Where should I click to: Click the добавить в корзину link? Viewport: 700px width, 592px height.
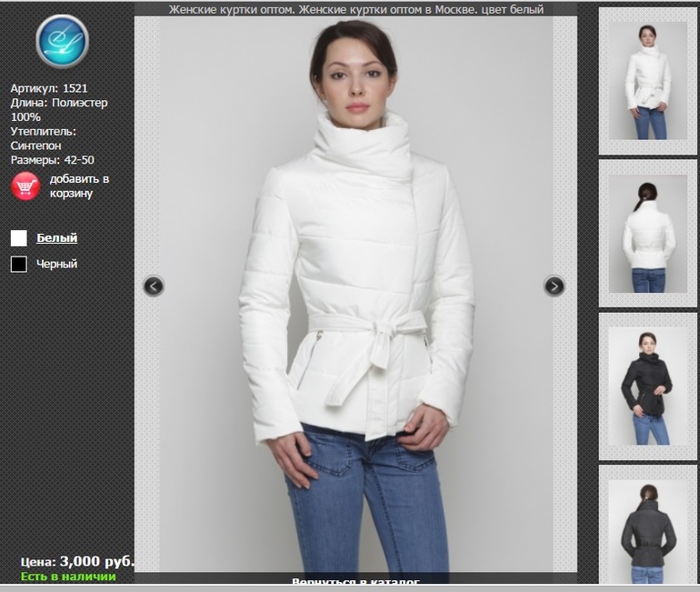(79, 186)
